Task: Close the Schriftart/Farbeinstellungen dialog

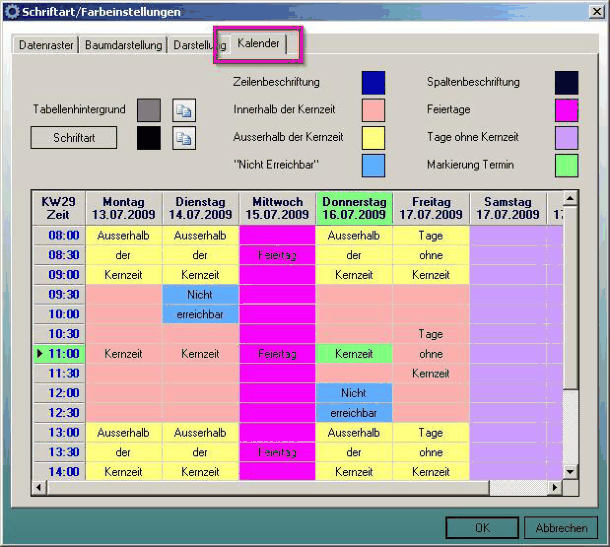Action: [597, 12]
